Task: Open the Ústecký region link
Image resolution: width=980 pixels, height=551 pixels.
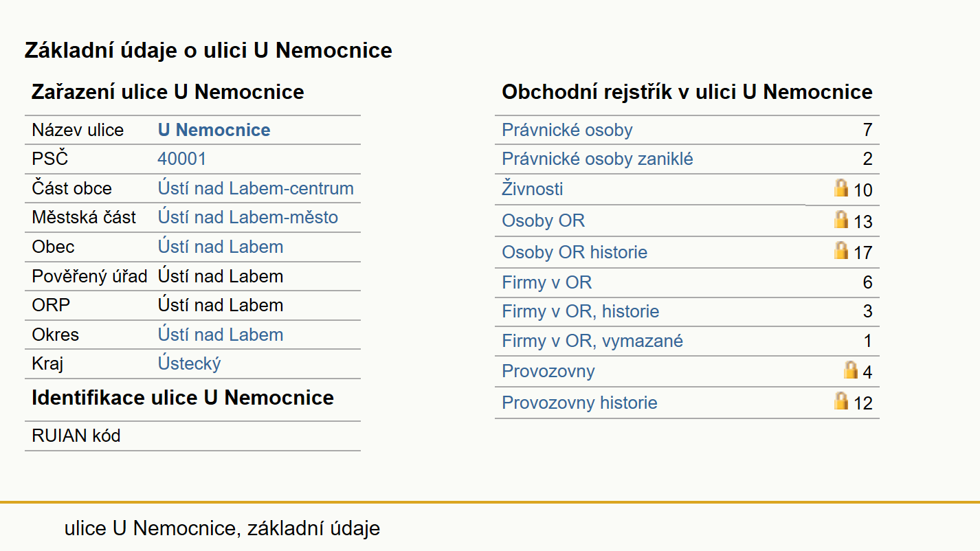Action: coord(189,363)
